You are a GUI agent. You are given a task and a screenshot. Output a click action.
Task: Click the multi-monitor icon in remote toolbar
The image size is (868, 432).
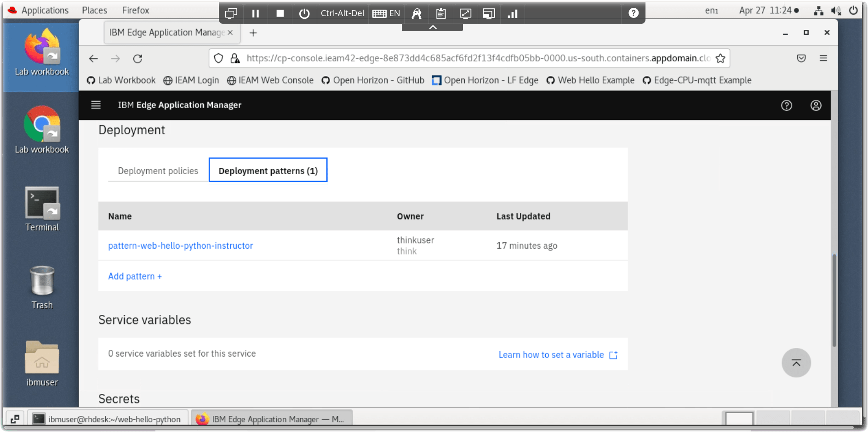[x=231, y=13]
